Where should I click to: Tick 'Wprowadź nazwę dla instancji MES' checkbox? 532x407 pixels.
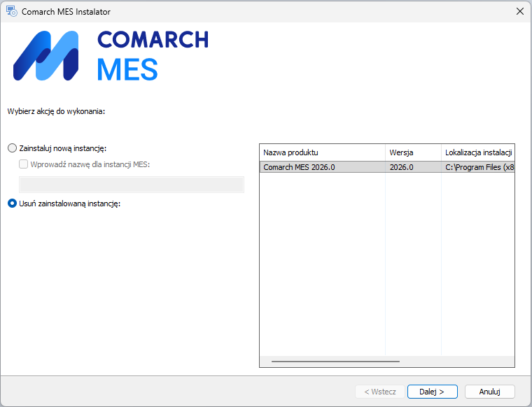click(x=23, y=164)
